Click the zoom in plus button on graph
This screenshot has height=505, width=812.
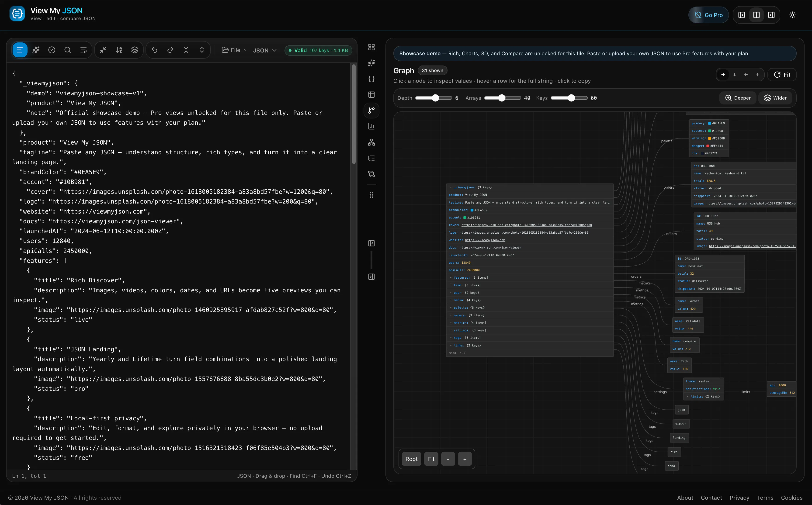465,459
